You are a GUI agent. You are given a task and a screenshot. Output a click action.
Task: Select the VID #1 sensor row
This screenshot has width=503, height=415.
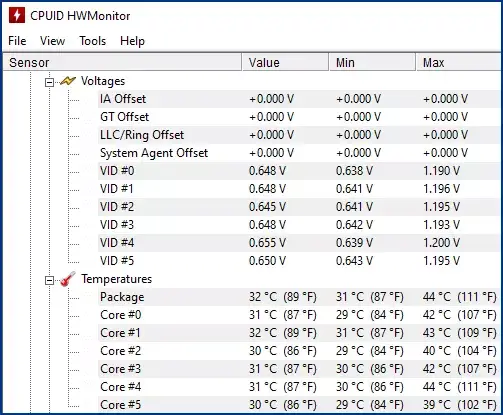coord(299,189)
